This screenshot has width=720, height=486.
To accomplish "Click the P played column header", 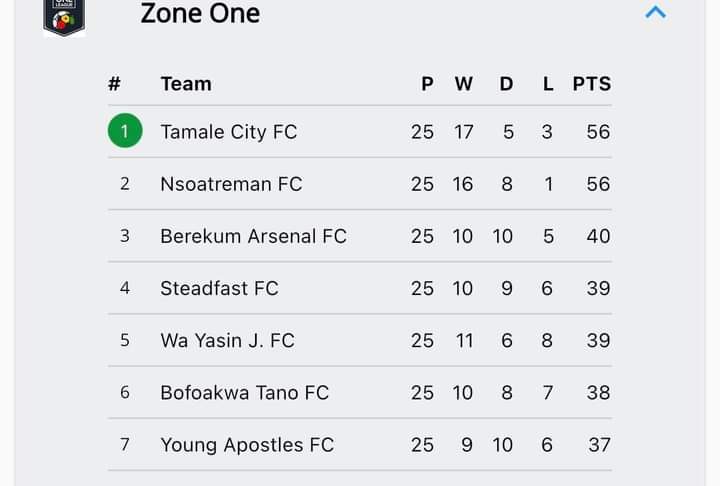I will 428,84.
